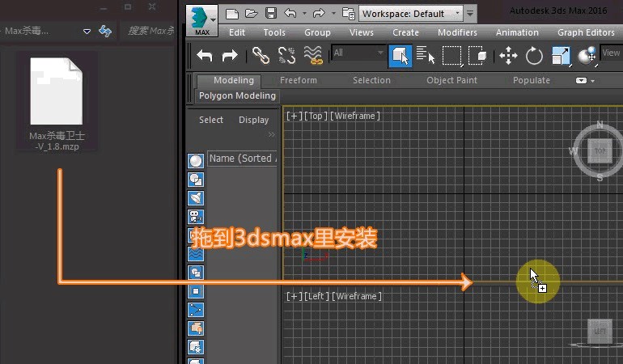Activate the Select Object tool

tap(400, 55)
